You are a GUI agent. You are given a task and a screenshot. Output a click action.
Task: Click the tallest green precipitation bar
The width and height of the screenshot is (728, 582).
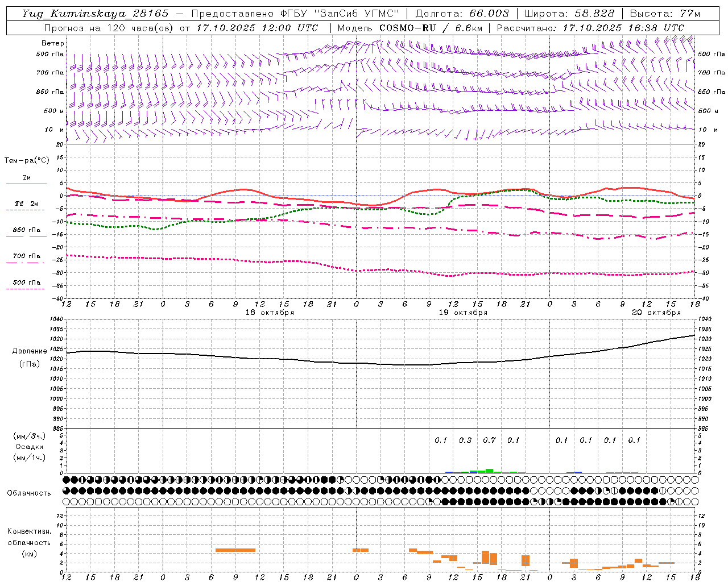489,471
